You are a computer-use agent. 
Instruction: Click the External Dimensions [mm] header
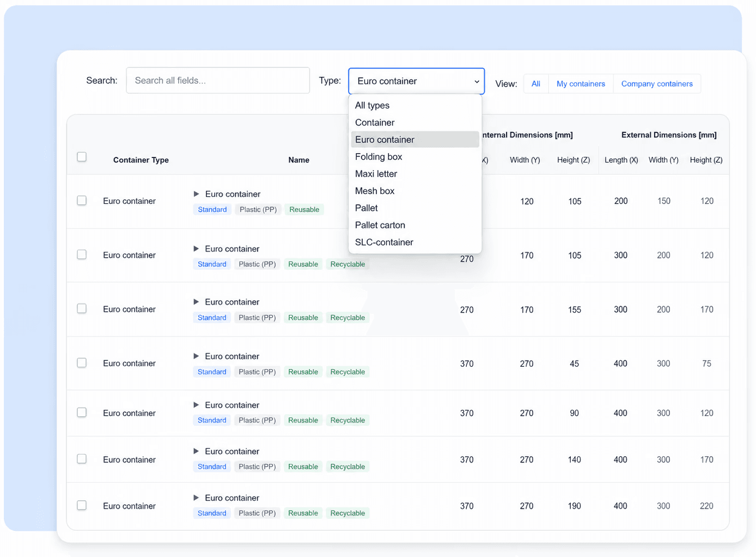pos(669,135)
